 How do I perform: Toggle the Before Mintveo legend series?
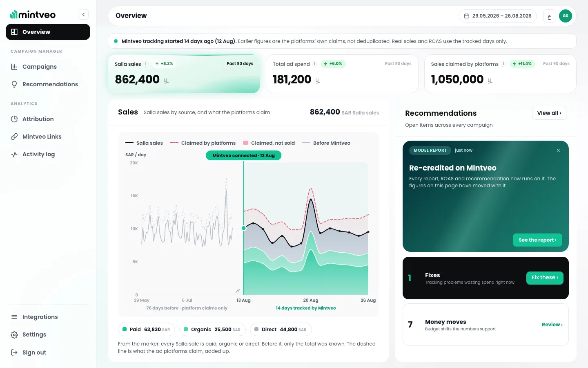pos(326,143)
